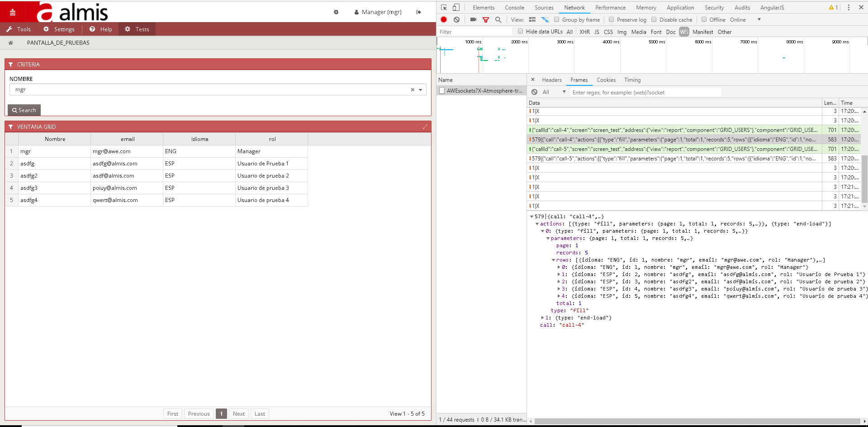Screen dimensions: 868x427
Task: Clear the network log
Action: (456, 19)
